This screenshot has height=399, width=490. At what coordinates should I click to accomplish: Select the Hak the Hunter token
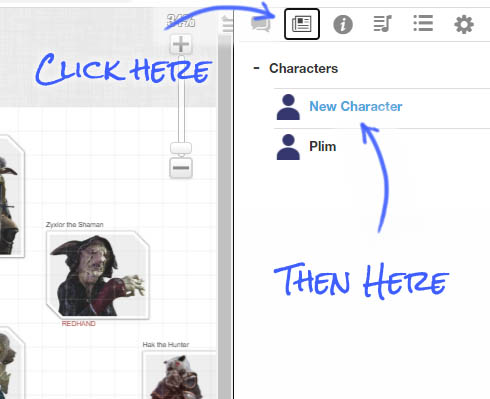[180, 375]
